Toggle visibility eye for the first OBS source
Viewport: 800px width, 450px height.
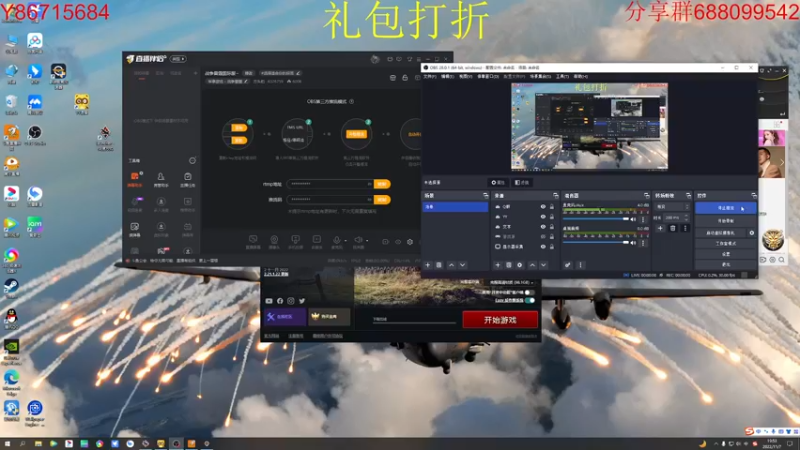point(543,207)
